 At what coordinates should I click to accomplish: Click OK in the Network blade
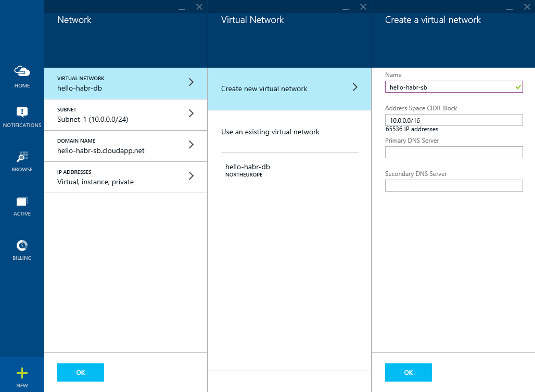click(80, 372)
